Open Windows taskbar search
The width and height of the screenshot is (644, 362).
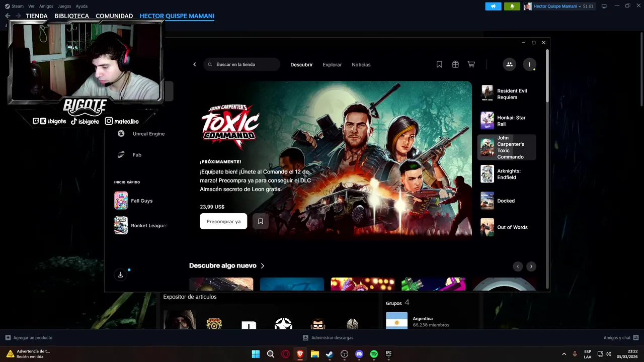271,354
